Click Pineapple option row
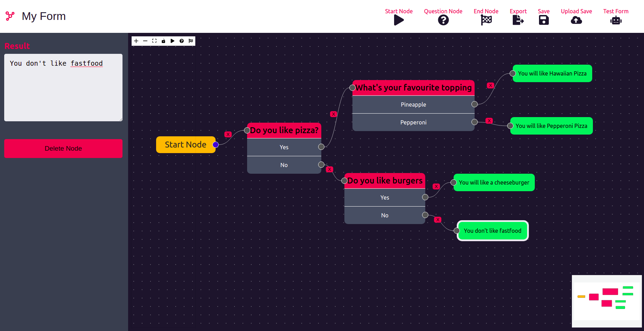The height and width of the screenshot is (331, 644). (413, 105)
